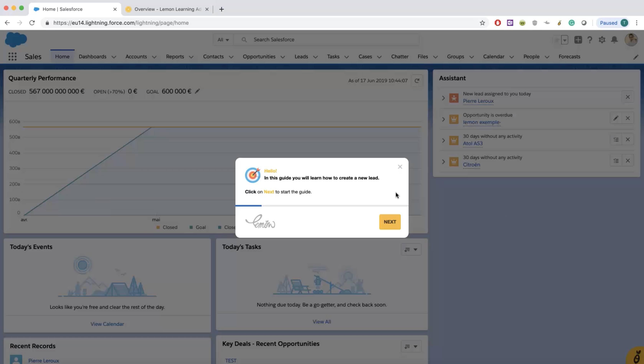Click the settings gear icon
Image resolution: width=644 pixels, height=364 pixels.
point(602,39)
